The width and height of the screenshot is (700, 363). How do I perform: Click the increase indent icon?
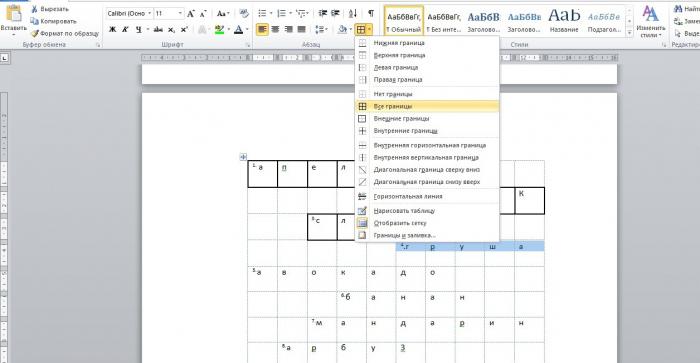click(335, 14)
